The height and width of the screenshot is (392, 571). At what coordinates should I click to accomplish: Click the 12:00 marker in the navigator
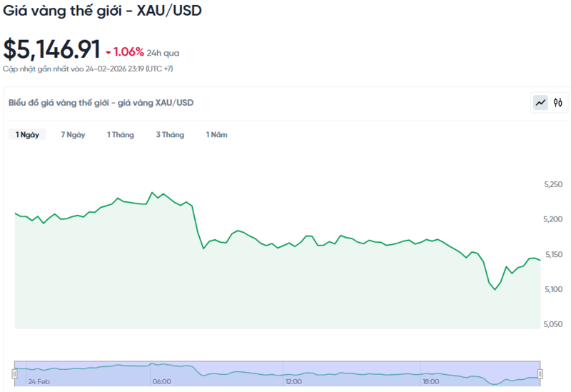coord(293,381)
